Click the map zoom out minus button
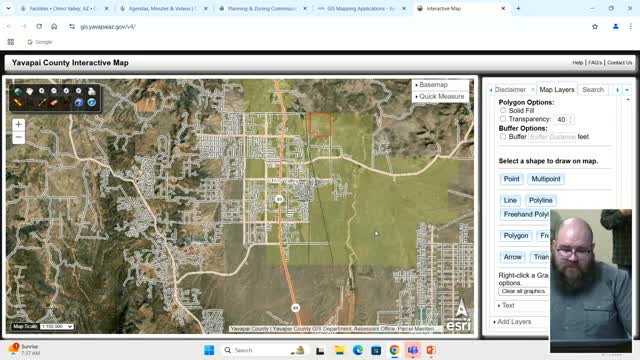This screenshot has width=640, height=360. [18, 137]
